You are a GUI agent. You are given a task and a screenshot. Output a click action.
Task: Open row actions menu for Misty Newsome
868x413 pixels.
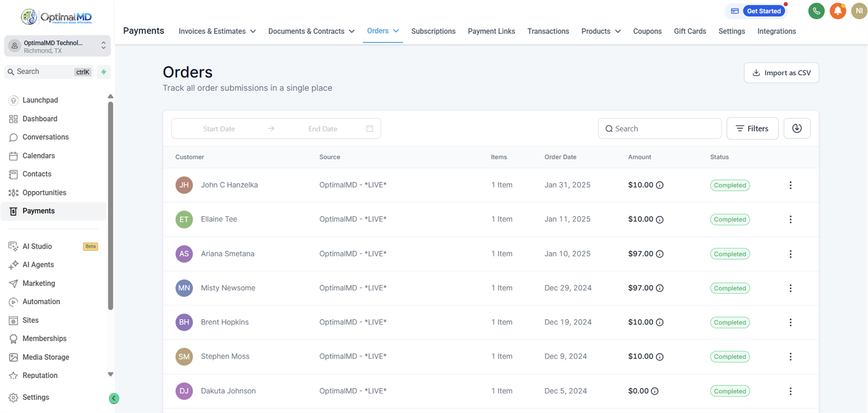(x=790, y=288)
